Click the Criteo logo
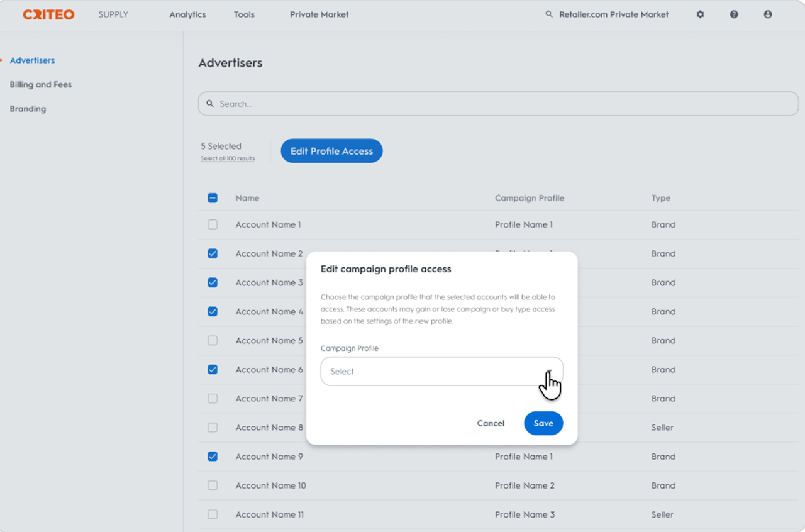 48,14
